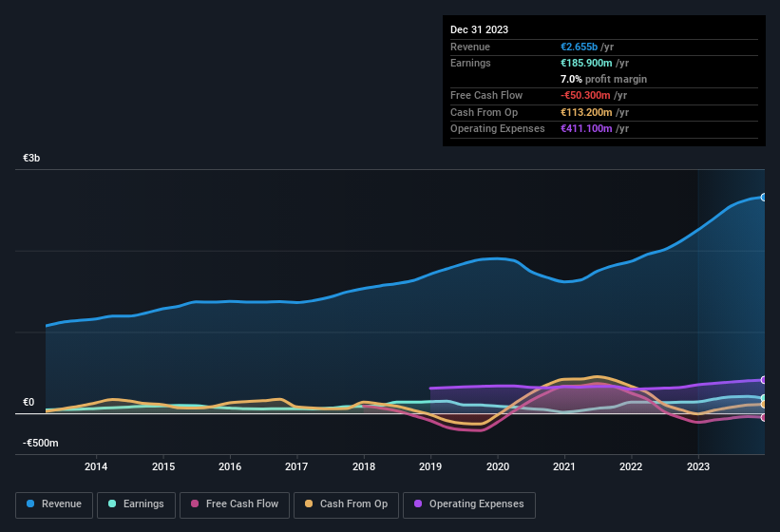
Task: Select the 2023 year label on axis
Action: [698, 466]
